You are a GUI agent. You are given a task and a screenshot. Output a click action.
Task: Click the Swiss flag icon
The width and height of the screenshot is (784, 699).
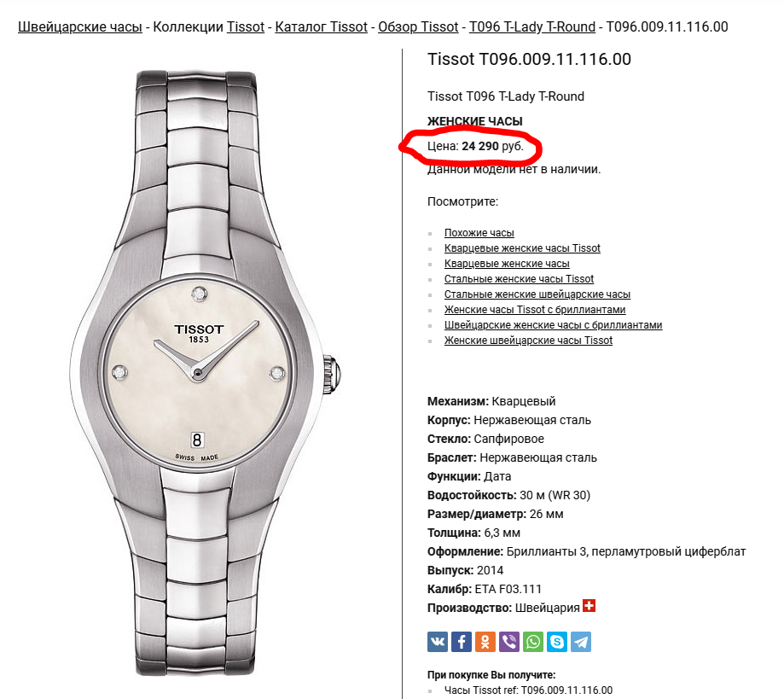[589, 606]
